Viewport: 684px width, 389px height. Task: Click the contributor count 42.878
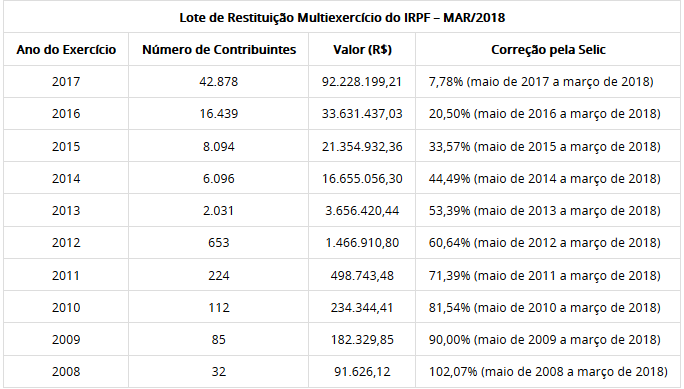(x=219, y=82)
